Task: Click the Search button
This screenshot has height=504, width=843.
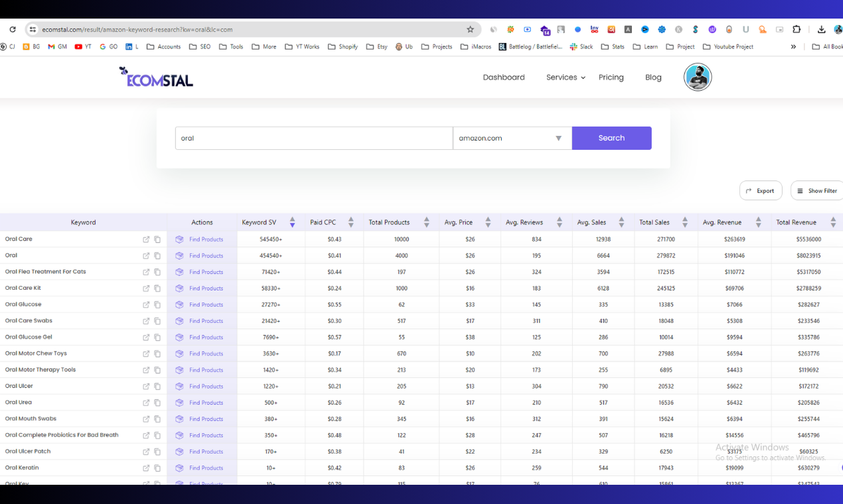Action: coord(611,138)
